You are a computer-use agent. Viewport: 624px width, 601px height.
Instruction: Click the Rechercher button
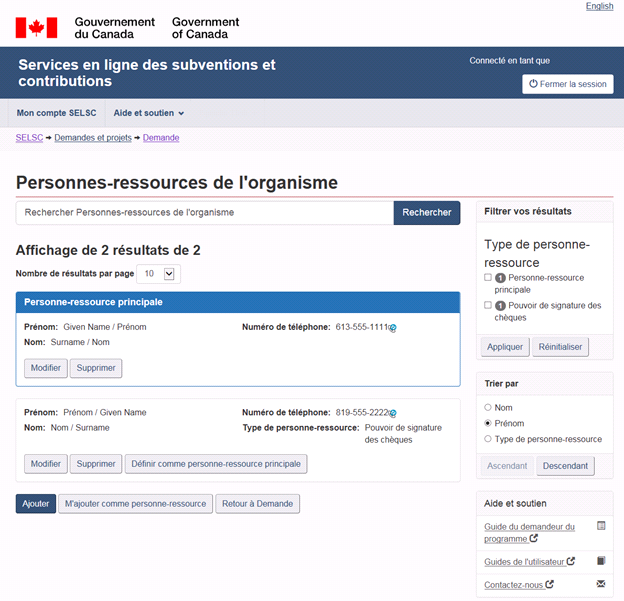tap(427, 212)
